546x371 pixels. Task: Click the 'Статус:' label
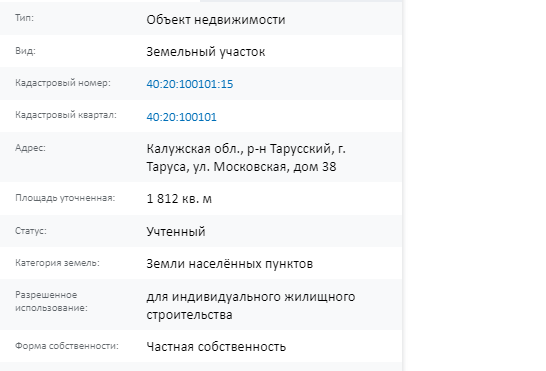pyautogui.click(x=31, y=231)
